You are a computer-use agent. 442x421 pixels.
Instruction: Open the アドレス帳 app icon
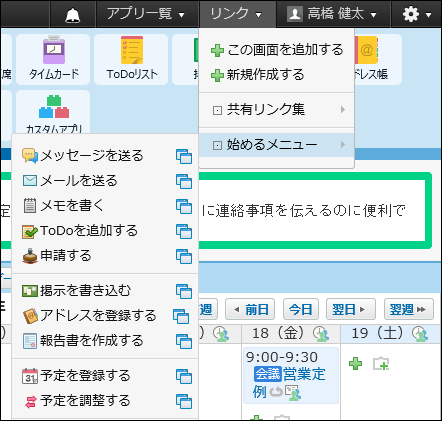(x=377, y=59)
